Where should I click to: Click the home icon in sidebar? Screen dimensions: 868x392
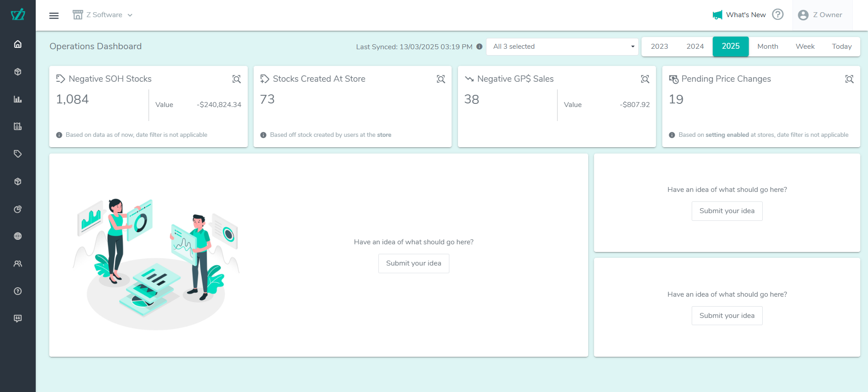click(18, 44)
